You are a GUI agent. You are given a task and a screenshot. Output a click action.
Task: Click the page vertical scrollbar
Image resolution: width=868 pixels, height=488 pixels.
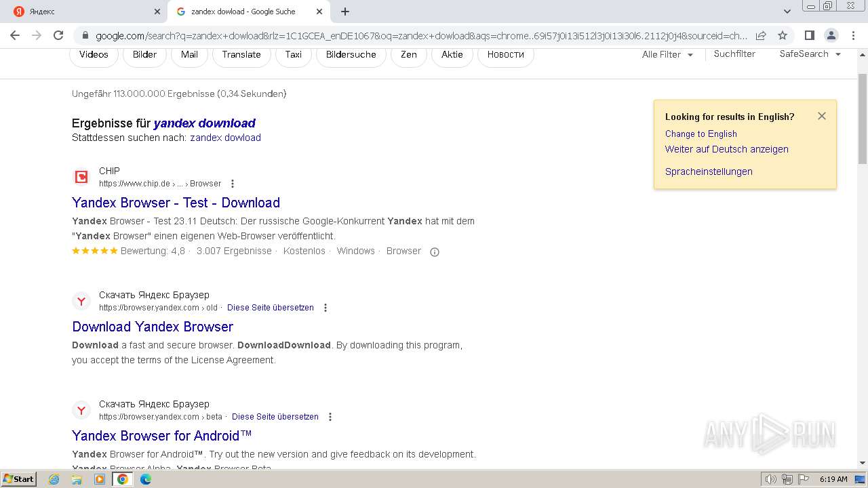click(x=863, y=119)
